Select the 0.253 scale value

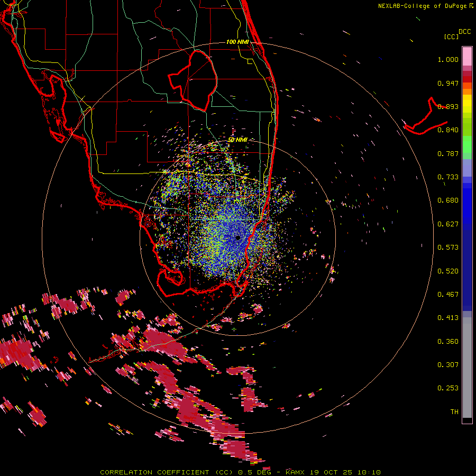[x=448, y=388]
